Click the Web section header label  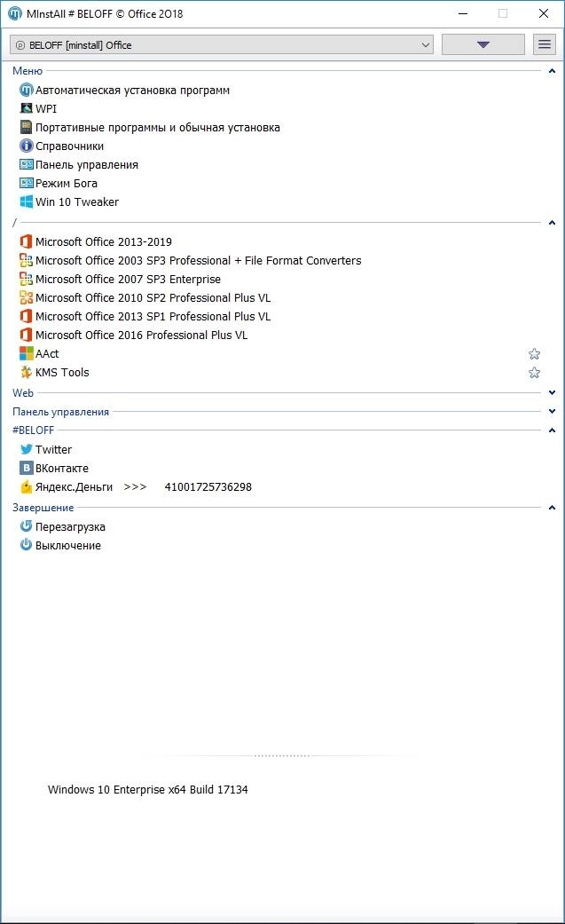click(x=23, y=392)
